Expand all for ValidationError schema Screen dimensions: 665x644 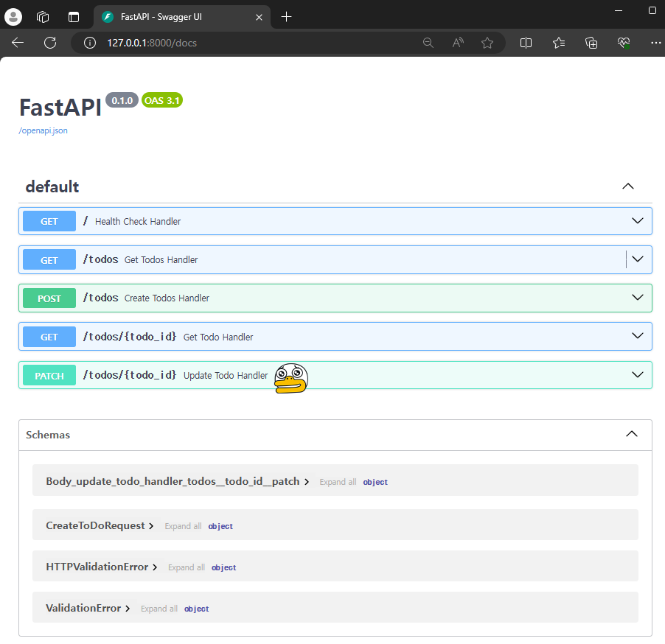[x=159, y=609]
